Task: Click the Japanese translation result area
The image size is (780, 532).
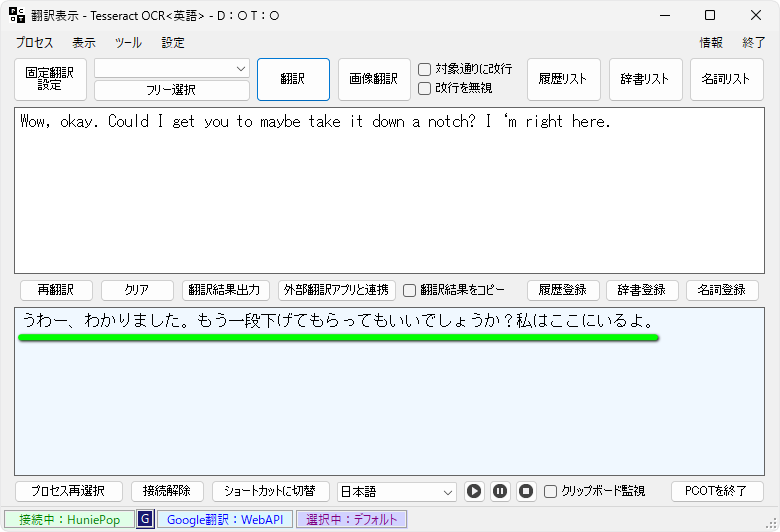Action: click(390, 392)
